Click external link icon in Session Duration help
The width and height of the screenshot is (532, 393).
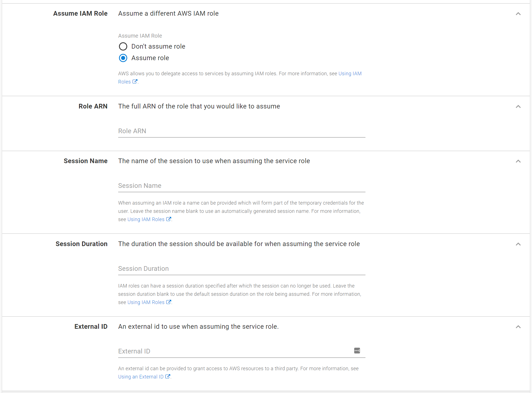168,302
